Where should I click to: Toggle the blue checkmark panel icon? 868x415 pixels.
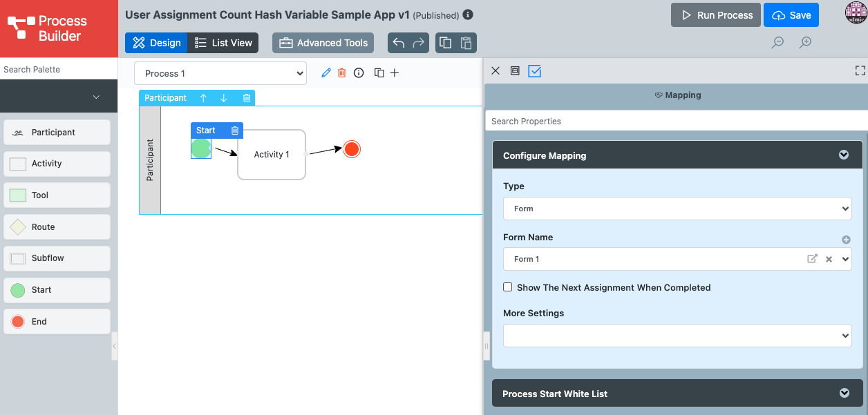point(534,70)
